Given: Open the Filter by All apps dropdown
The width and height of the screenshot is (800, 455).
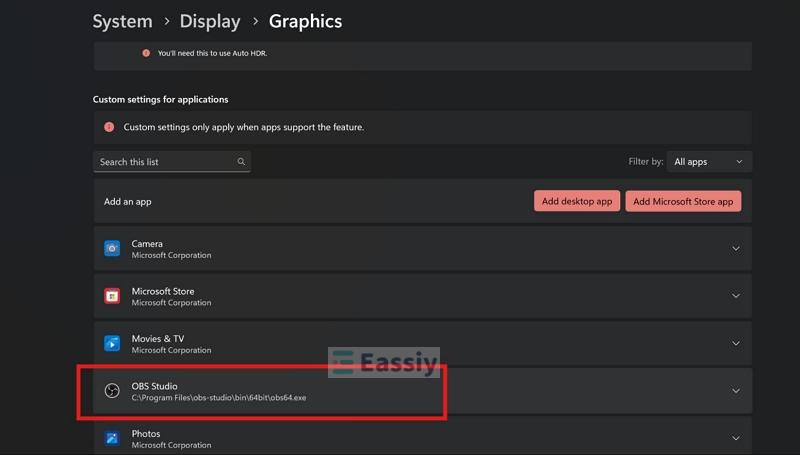Looking at the screenshot, I should (x=709, y=162).
